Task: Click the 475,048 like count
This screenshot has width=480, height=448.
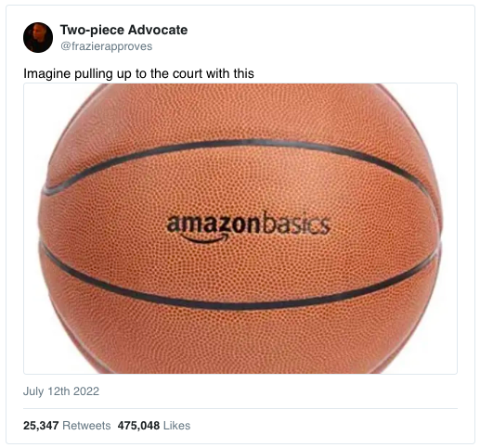Action: 138,426
